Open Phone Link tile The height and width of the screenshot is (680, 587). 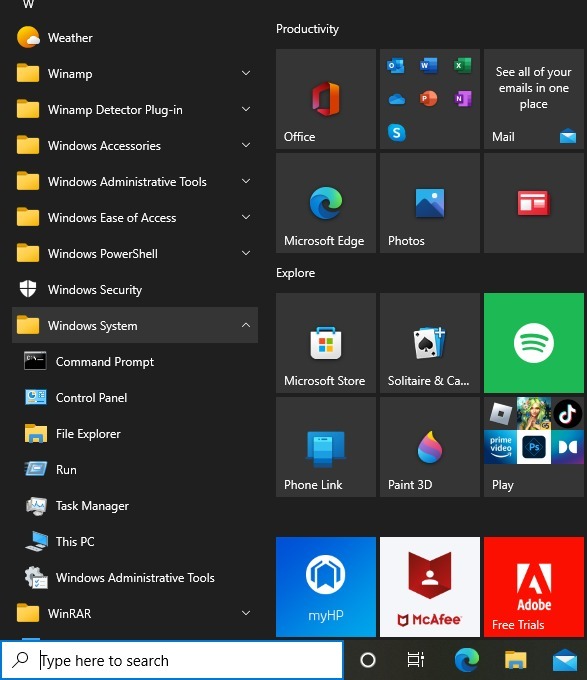coord(326,447)
